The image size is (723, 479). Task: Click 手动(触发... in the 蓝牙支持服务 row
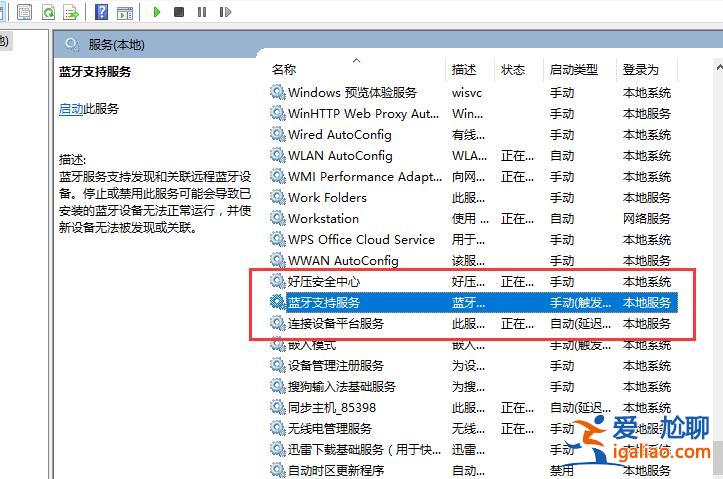click(580, 302)
